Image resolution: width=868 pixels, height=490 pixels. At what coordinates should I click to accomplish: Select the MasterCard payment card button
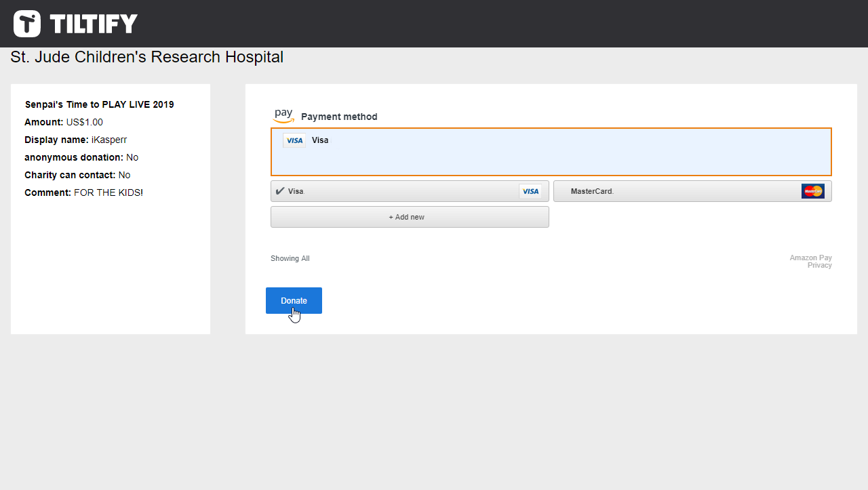(x=692, y=191)
